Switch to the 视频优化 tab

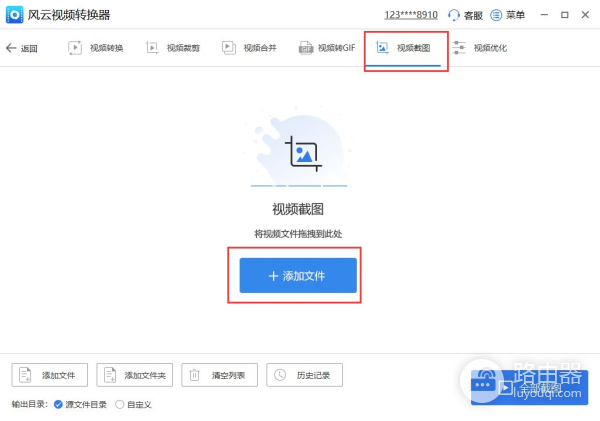click(x=480, y=48)
